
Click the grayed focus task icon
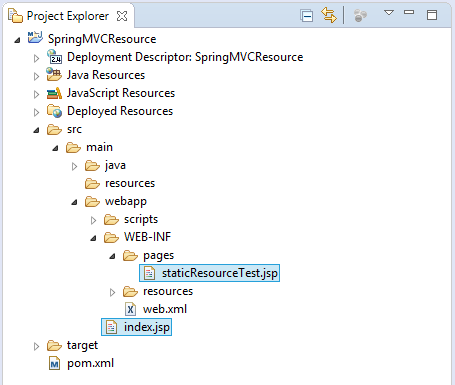360,15
